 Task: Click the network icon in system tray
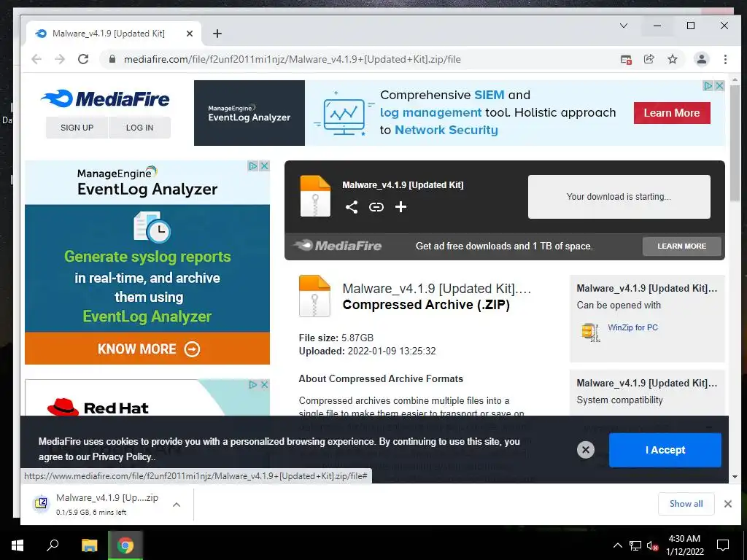point(635,545)
